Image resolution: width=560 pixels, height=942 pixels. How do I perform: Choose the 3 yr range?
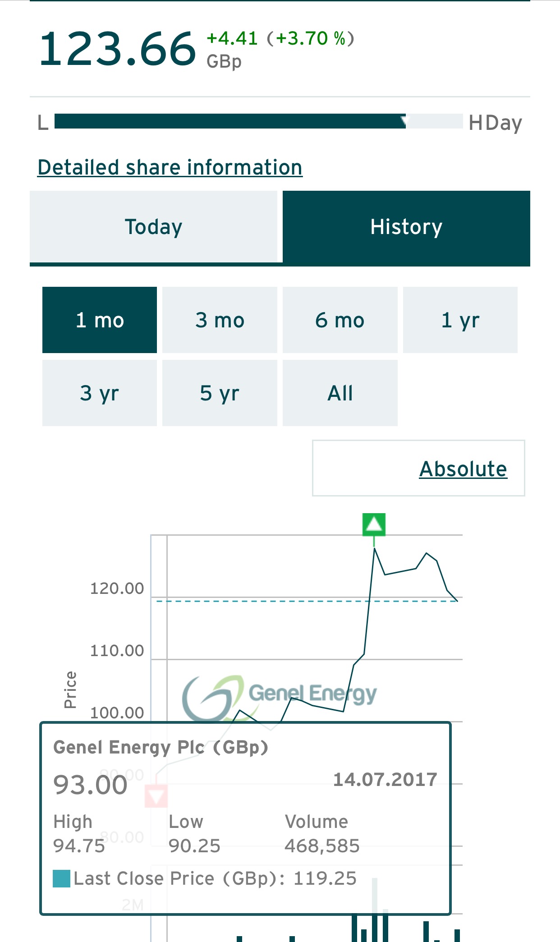pyautogui.click(x=100, y=393)
